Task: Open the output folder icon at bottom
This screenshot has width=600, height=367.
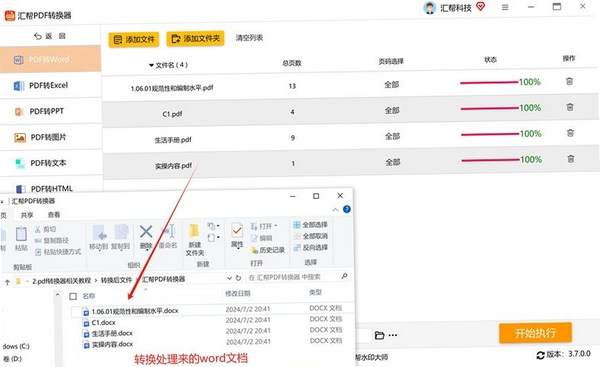Action: [379, 336]
